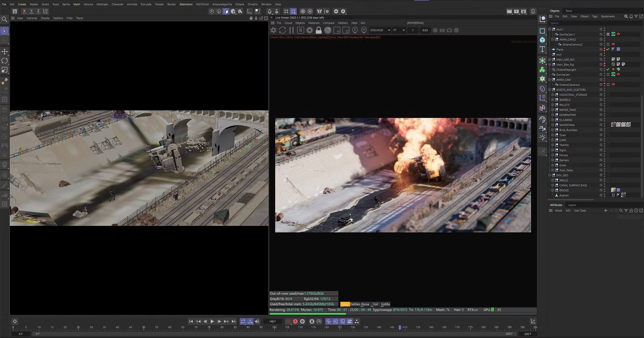Image resolution: width=644 pixels, height=338 pixels.
Task: Open the viewport search magnifier
Action: [4, 19]
